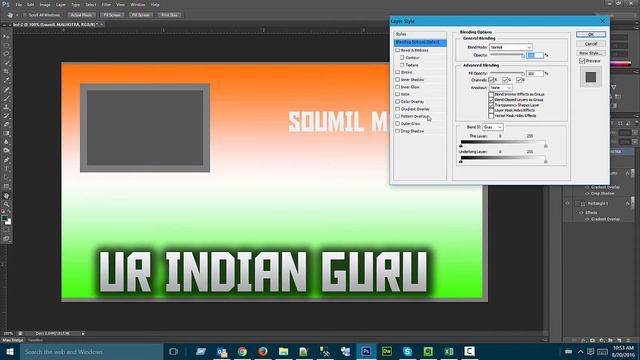The height and width of the screenshot is (360, 640).
Task: Select the History Brush tool
Action: pos(6,116)
